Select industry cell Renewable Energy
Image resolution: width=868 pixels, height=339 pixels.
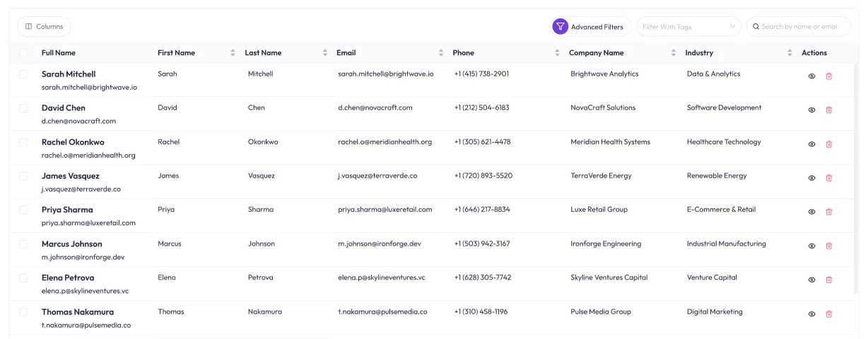717,176
